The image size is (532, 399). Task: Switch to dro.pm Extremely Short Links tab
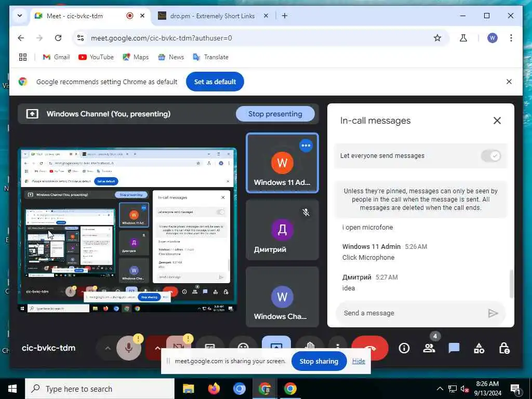pyautogui.click(x=212, y=16)
